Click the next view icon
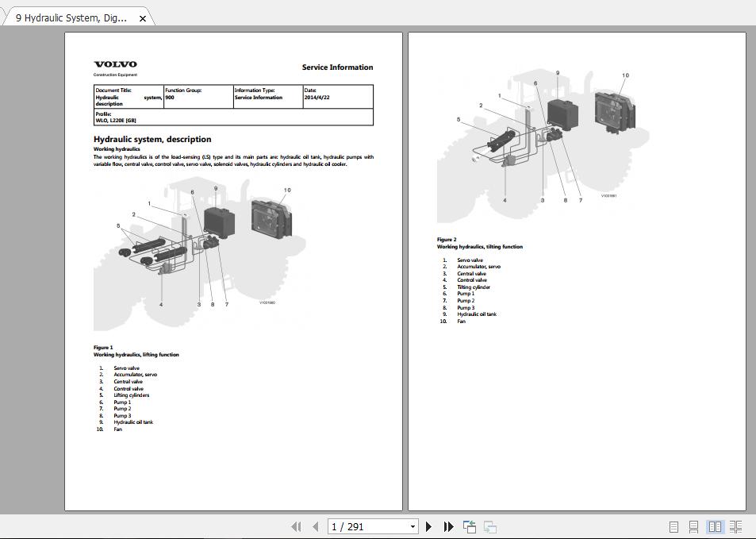Screen dimensions: 756x539 (x=489, y=526)
